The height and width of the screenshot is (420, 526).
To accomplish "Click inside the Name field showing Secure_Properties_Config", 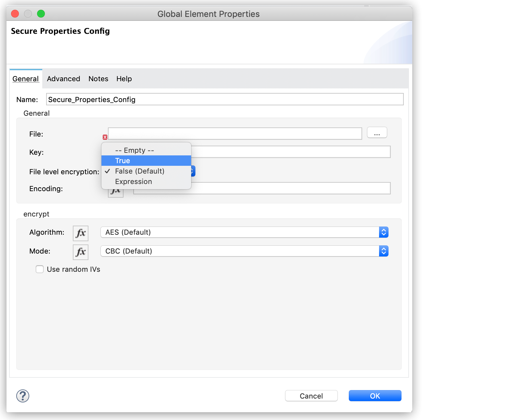I will tap(224, 99).
